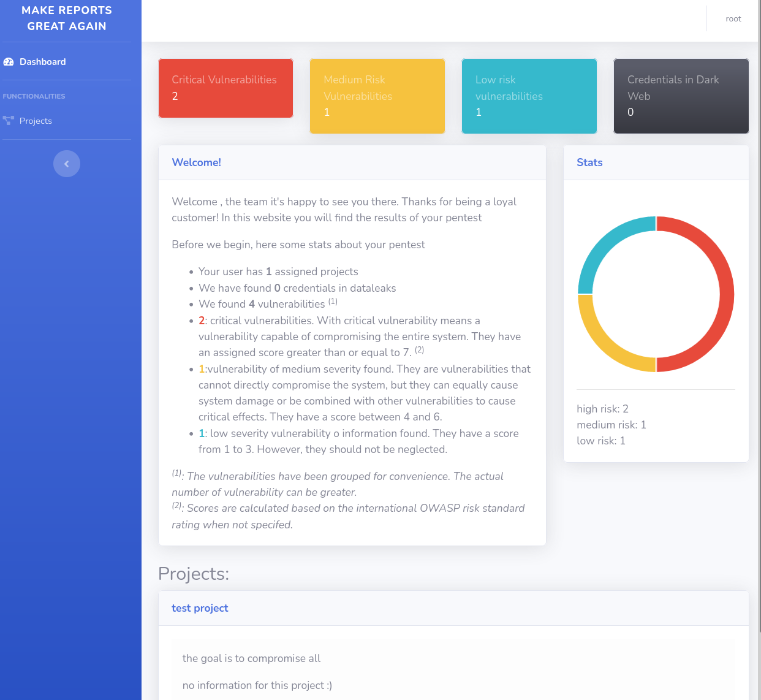Click the MAKE REPORTS GREAT AGAIN brand
The height and width of the screenshot is (700, 761).
point(67,18)
